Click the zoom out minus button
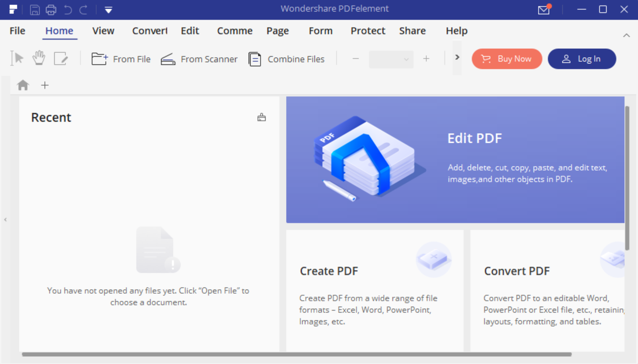 tap(356, 59)
